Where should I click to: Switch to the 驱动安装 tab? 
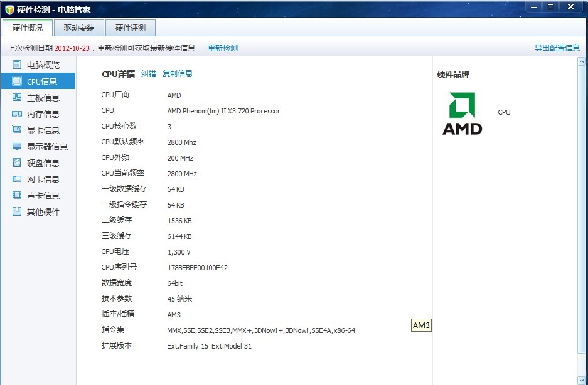(78, 28)
